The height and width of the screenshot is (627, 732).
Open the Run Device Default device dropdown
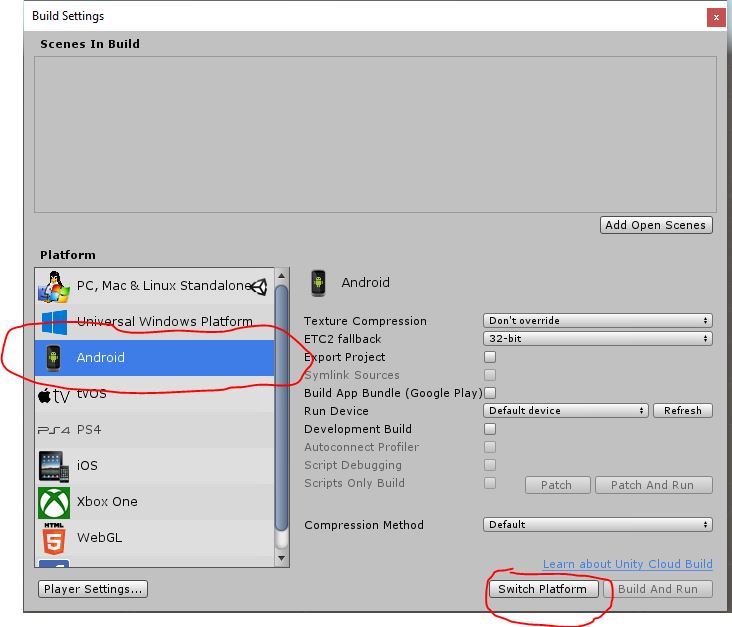(565, 411)
